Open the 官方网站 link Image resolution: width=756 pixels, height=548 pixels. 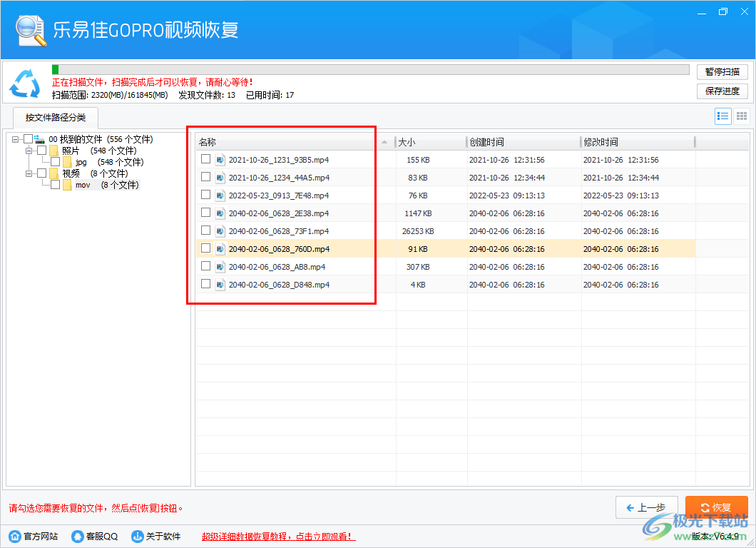(x=41, y=536)
